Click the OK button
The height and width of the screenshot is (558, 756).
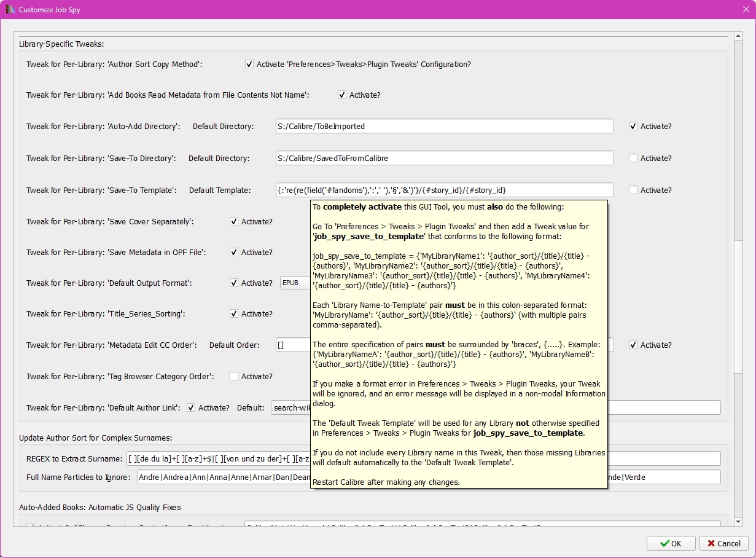pyautogui.click(x=671, y=543)
